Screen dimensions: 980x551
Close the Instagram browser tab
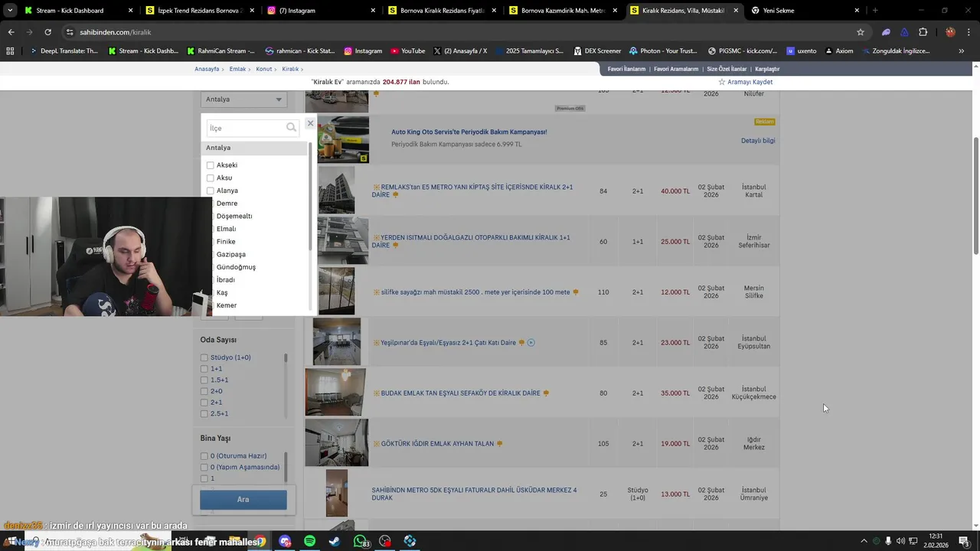click(373, 11)
